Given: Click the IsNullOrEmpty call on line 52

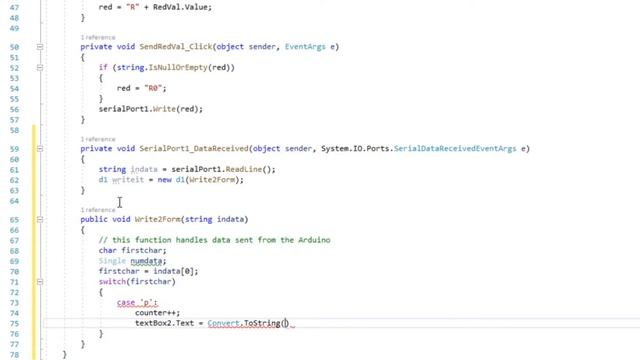Looking at the screenshot, I should coord(178,67).
